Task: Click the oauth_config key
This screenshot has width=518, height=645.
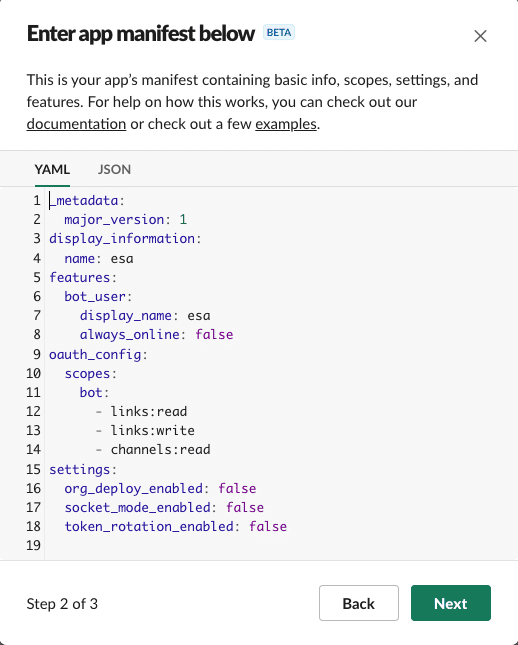Action: coord(95,354)
